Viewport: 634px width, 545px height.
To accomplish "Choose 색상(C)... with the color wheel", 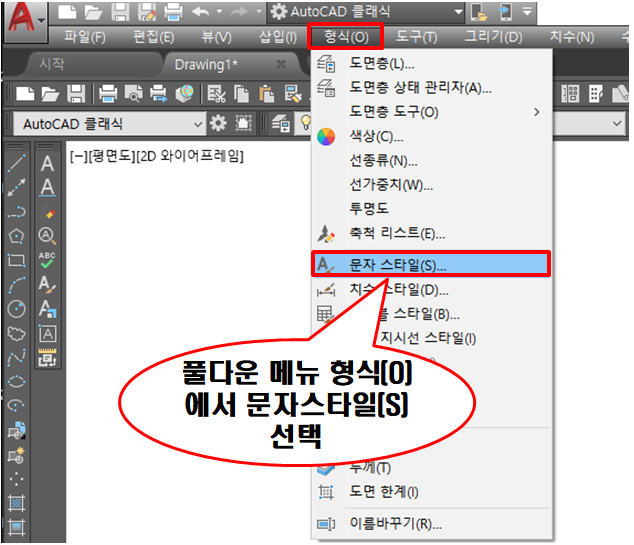I will click(432, 136).
